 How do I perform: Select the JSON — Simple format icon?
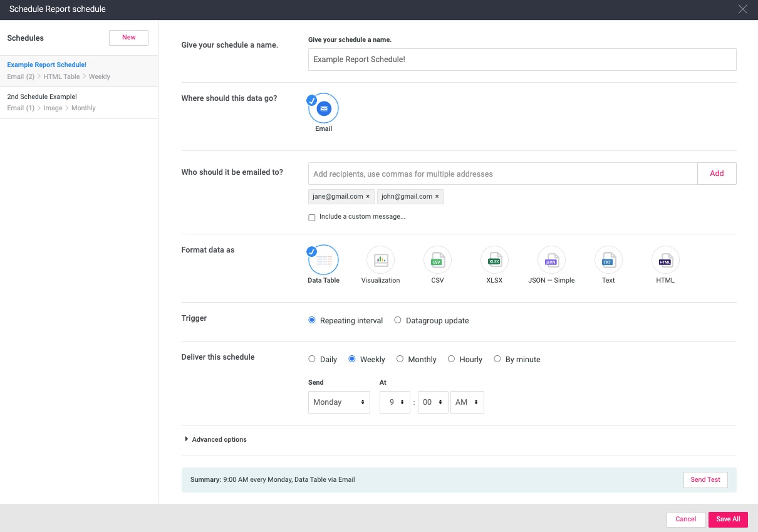point(551,259)
